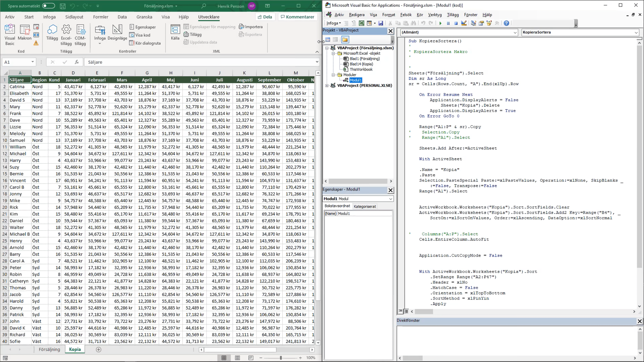The height and width of the screenshot is (362, 644).
Task: Open the Visual Basic editor button
Action: click(10, 35)
